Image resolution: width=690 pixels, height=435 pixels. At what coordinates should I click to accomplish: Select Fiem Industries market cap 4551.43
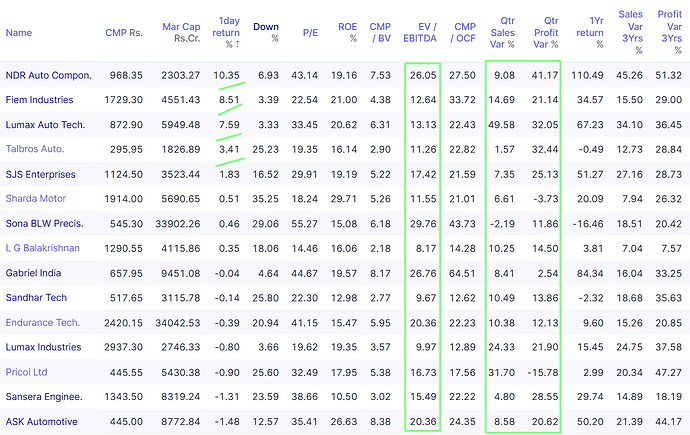[181, 100]
